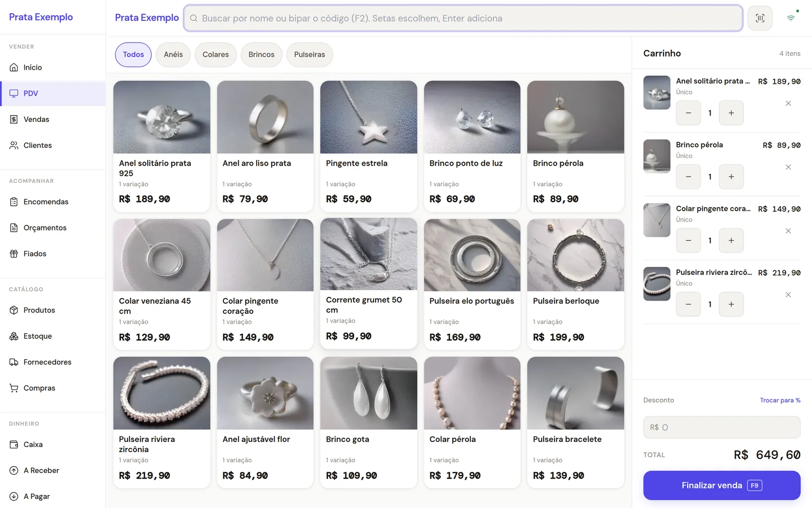Go to Produtos in the sidebar
The width and height of the screenshot is (812, 508).
pos(53,310)
